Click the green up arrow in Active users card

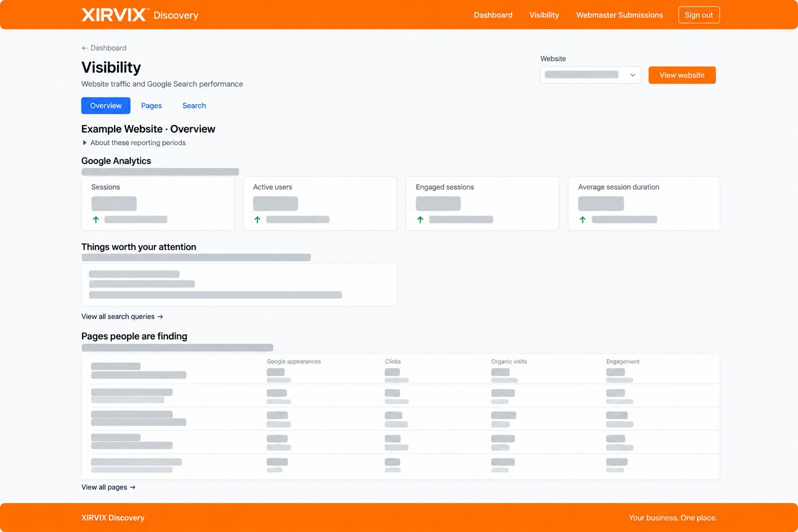point(257,220)
